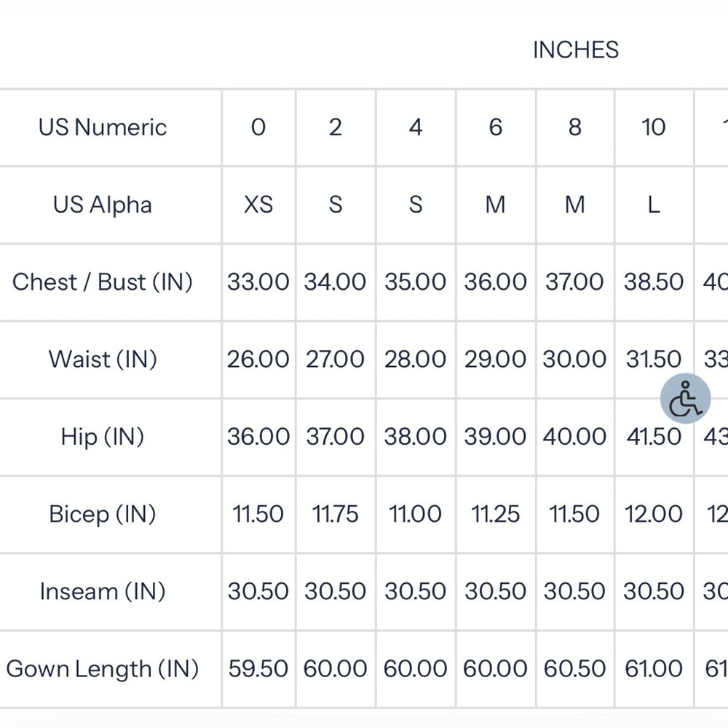Image resolution: width=728 pixels, height=728 pixels.
Task: Click the Bicep (IN) row label
Action: coord(103,514)
